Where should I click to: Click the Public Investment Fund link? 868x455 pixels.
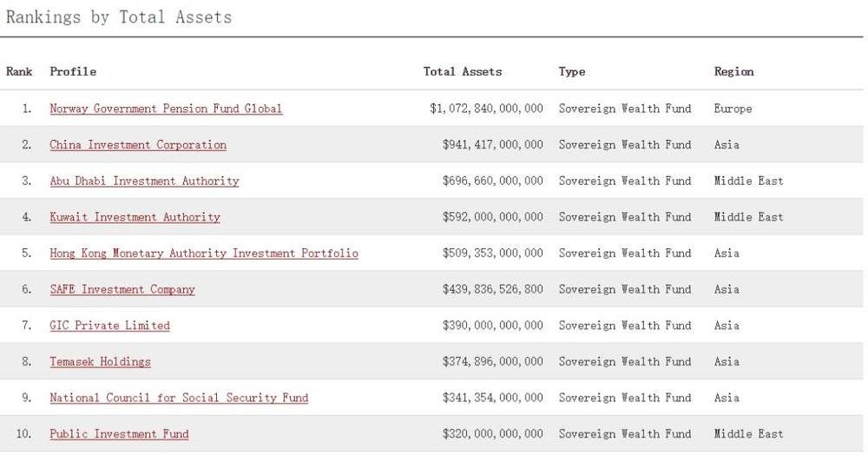[x=119, y=434]
